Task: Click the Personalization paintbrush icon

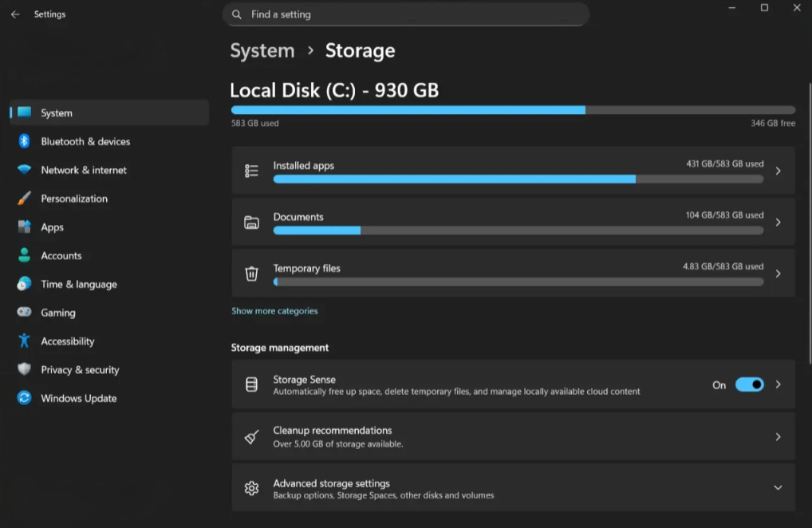Action: (25, 199)
